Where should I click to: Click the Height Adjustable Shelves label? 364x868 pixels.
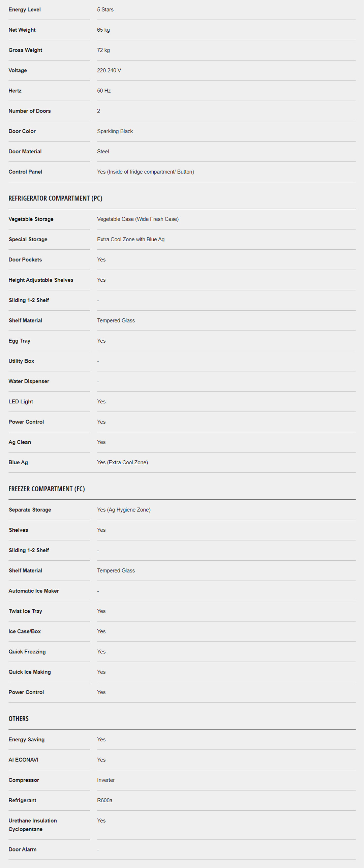(41, 280)
